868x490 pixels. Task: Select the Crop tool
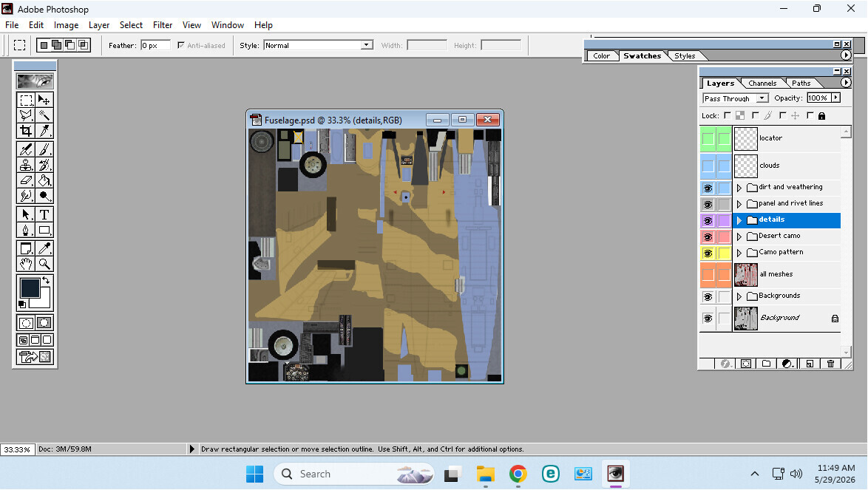coord(26,131)
